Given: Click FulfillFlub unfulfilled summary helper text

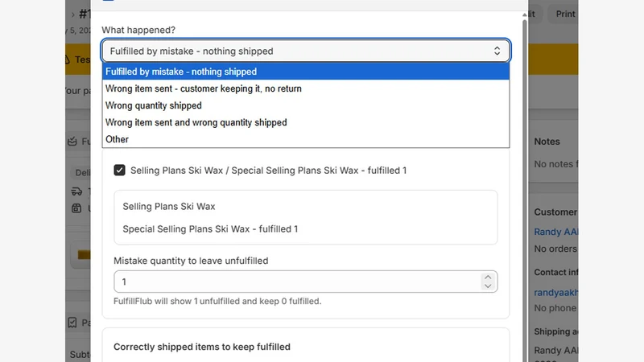Looking at the screenshot, I should [x=217, y=301].
